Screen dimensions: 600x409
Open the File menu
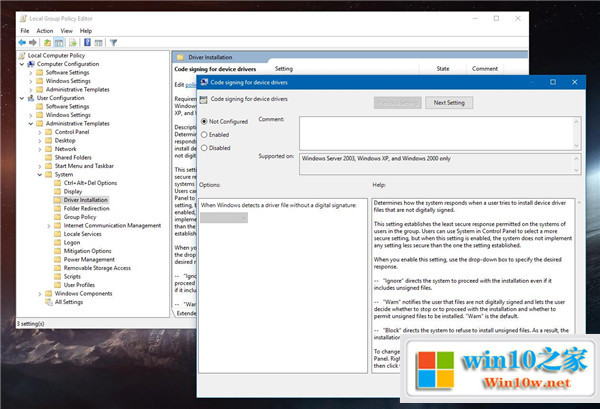click(x=25, y=31)
